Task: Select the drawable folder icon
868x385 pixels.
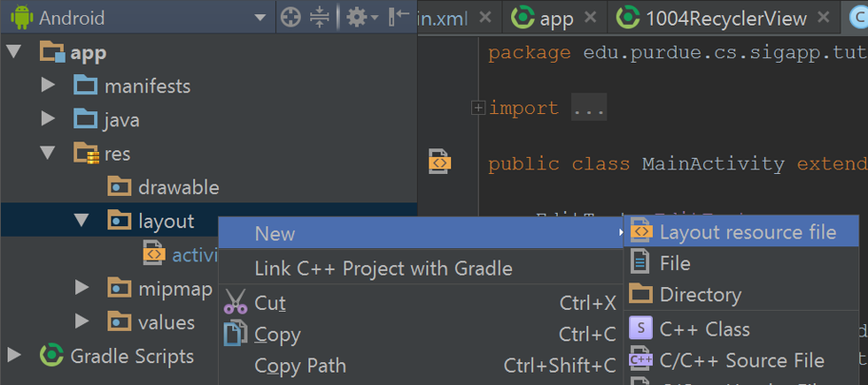Action: (120, 187)
